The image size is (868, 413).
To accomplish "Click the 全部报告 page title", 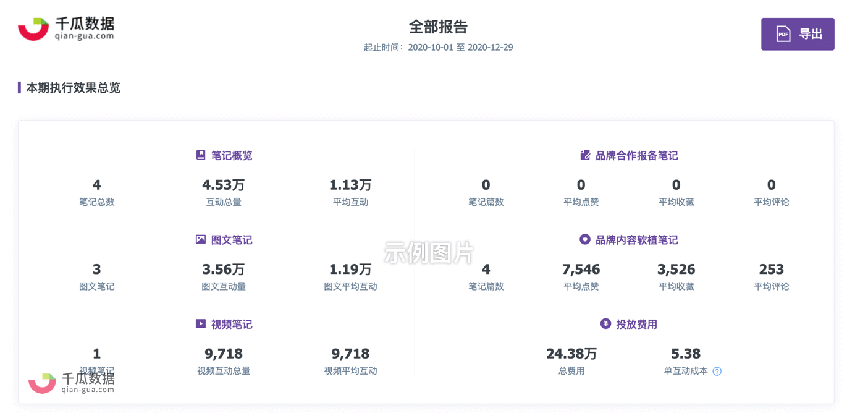I will [x=438, y=27].
